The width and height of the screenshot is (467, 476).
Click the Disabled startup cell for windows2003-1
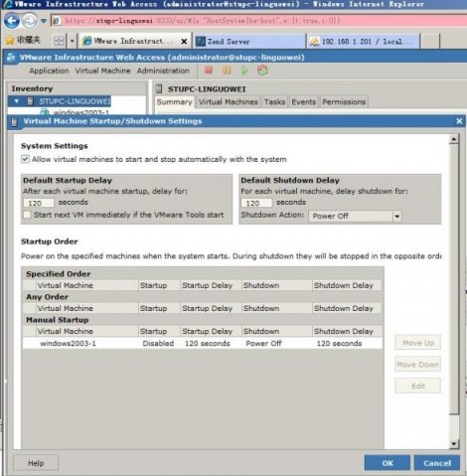pyautogui.click(x=158, y=343)
